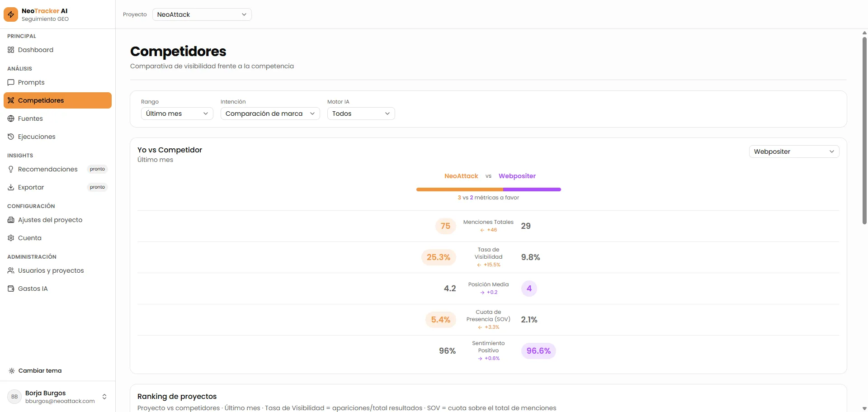Click the NeoTracker AI lightning logo
The image size is (868, 412).
coord(11,14)
